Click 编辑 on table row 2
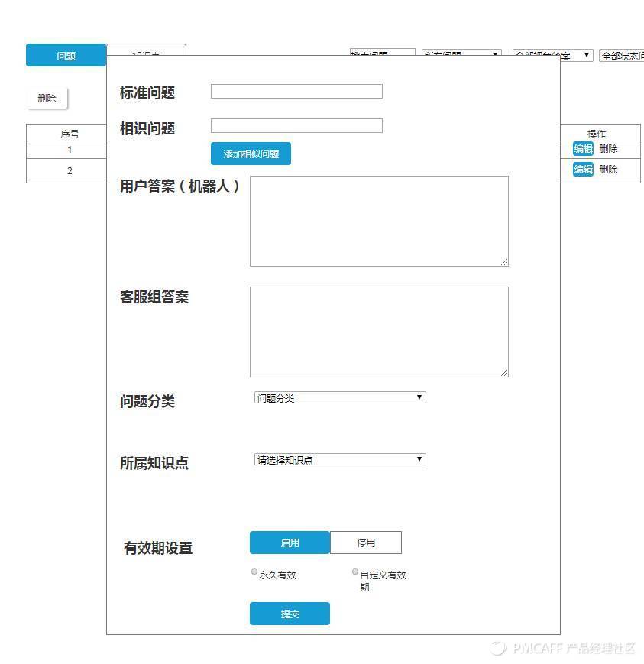The height and width of the screenshot is (664, 644). pyautogui.click(x=582, y=169)
